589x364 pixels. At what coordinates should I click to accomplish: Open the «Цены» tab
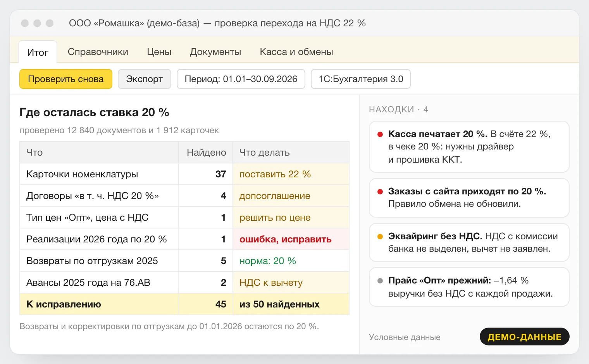pos(159,52)
